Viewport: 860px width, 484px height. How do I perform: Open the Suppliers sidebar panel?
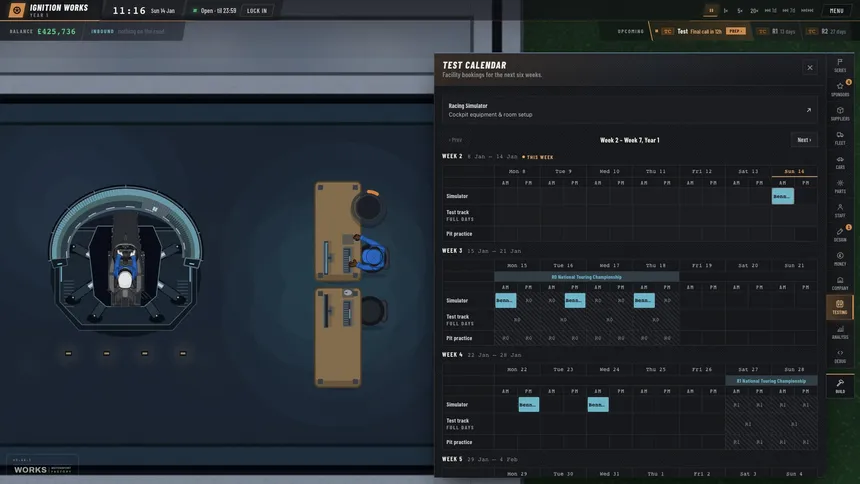pos(840,113)
